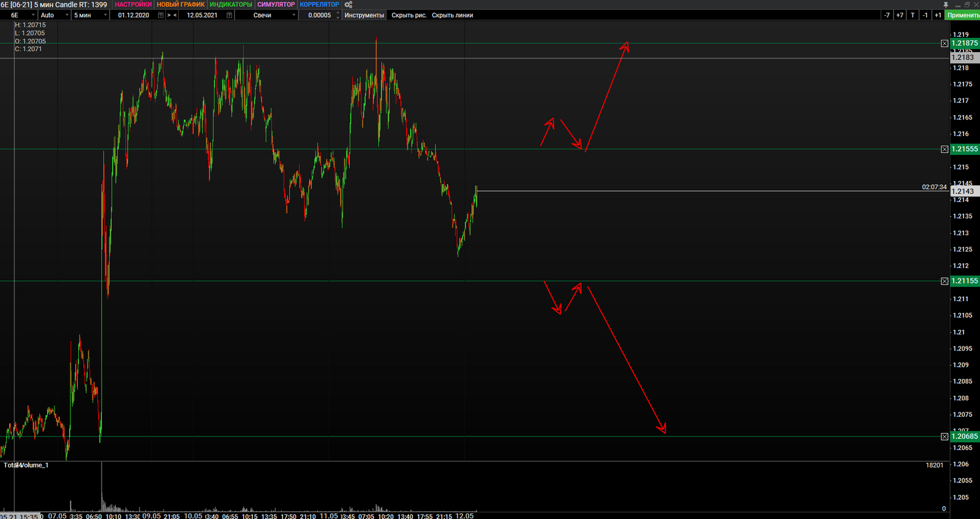Open the НАСТРОЙКИ menu

pos(133,4)
